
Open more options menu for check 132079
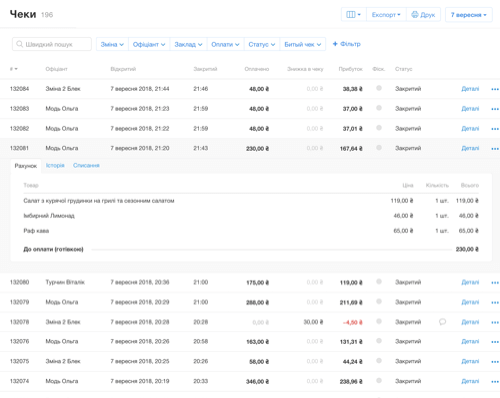495,302
